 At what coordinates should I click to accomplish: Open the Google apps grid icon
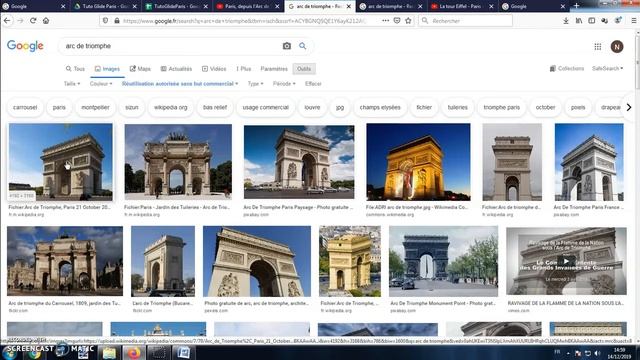point(598,47)
